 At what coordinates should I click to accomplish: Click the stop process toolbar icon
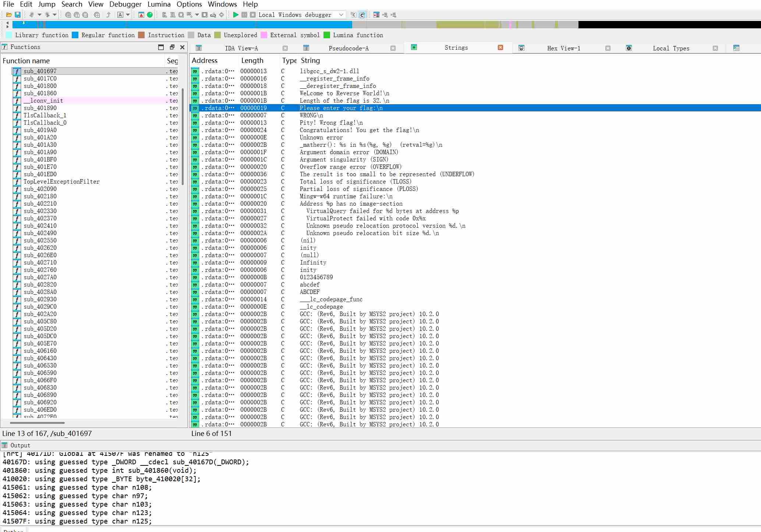(x=253, y=15)
